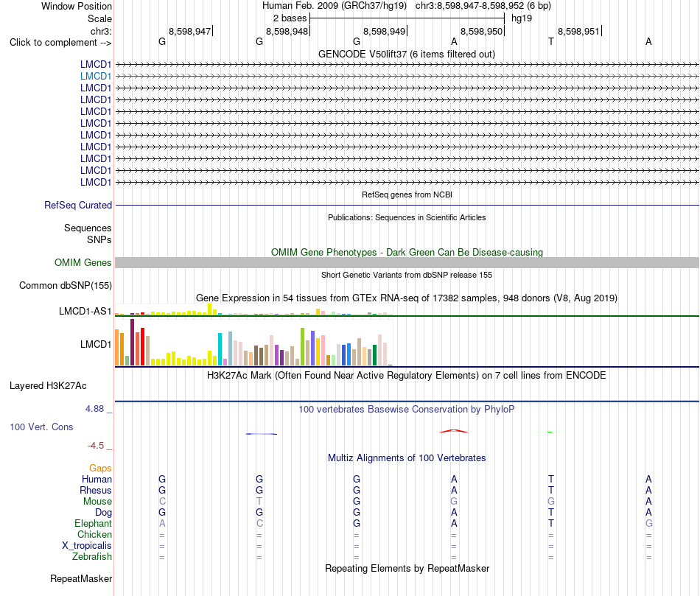The height and width of the screenshot is (596, 700).
Task: Click 'Short Genetic Variants from dbSNP release 155'
Action: coord(407,275)
